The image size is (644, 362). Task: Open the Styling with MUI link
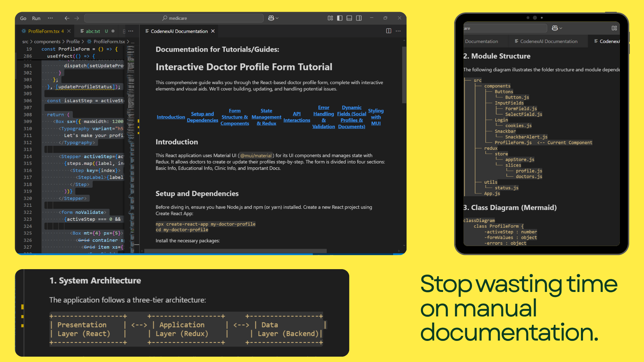pos(376,117)
